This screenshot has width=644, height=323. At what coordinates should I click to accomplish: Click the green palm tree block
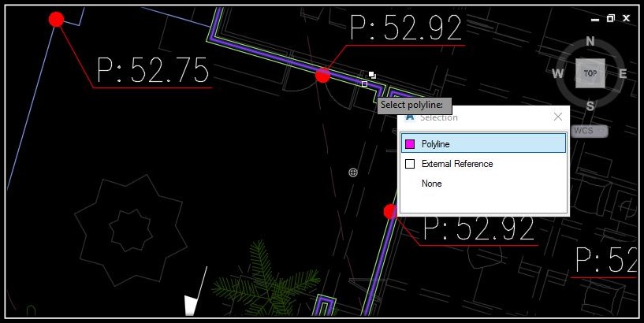coord(267,279)
